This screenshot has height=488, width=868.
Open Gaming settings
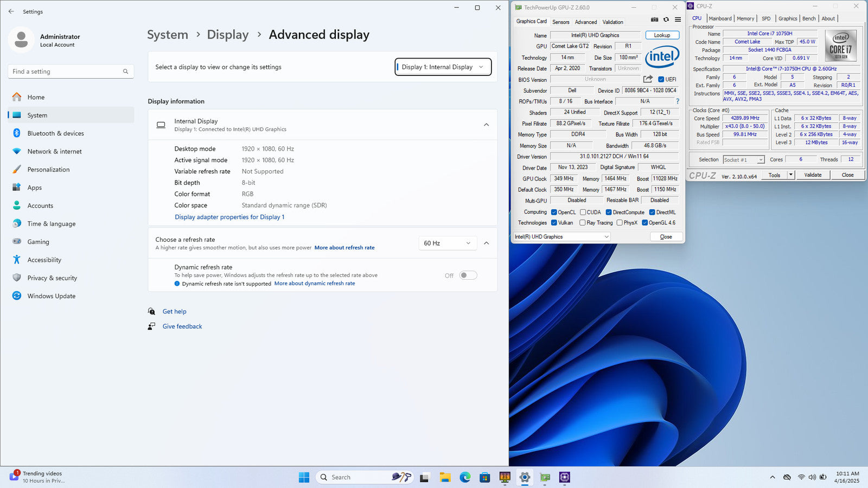[71, 242]
